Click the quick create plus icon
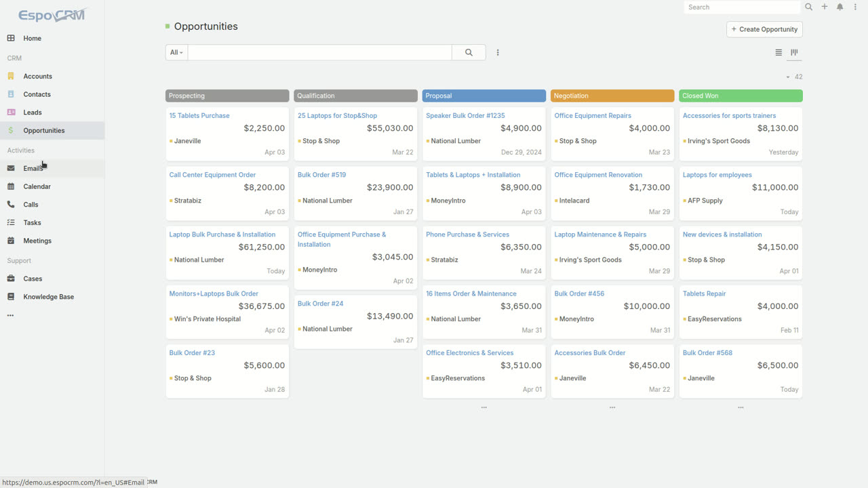Viewport: 868px width, 488px height. [x=825, y=7]
